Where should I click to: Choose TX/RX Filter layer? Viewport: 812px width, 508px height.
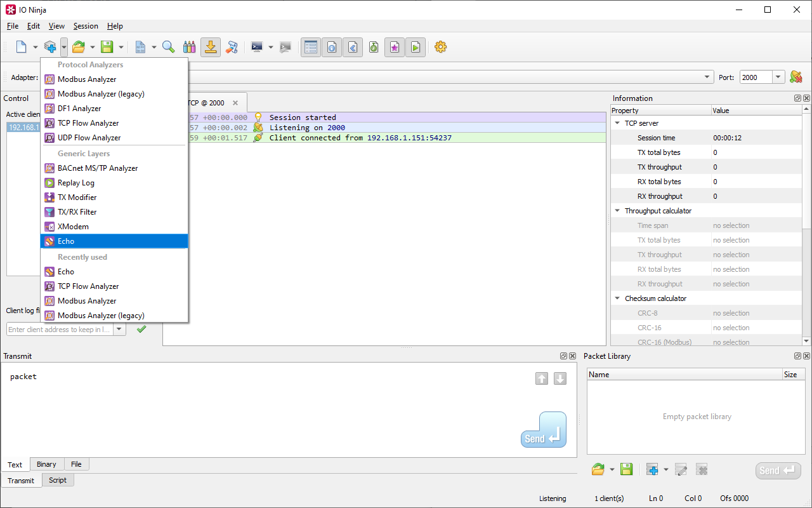click(114, 212)
